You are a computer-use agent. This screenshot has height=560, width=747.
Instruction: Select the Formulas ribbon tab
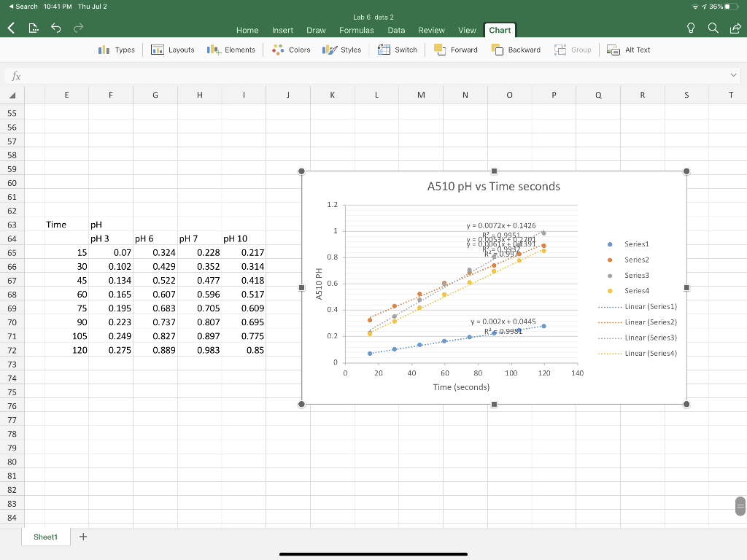(x=357, y=31)
